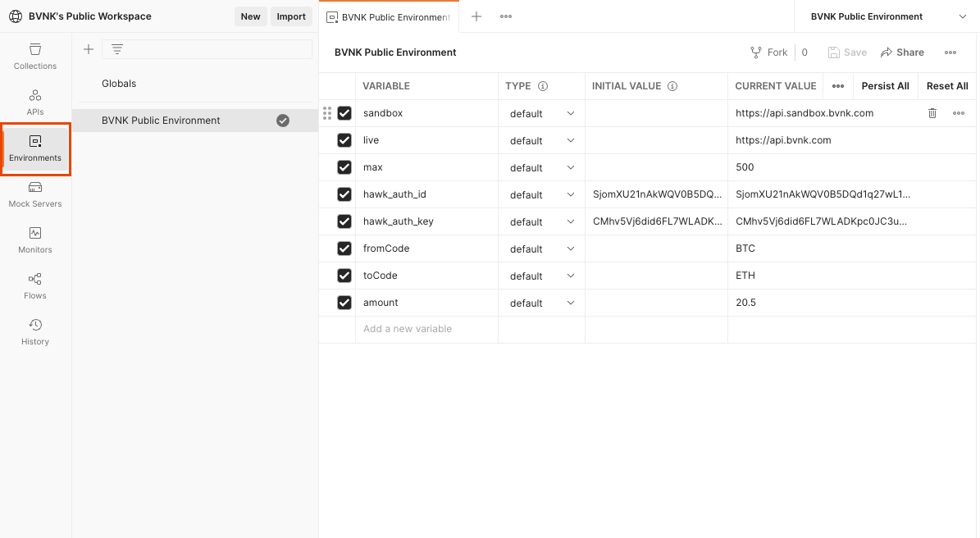Click drag handle on sandbox row
The width and height of the screenshot is (980, 538).
coord(327,113)
